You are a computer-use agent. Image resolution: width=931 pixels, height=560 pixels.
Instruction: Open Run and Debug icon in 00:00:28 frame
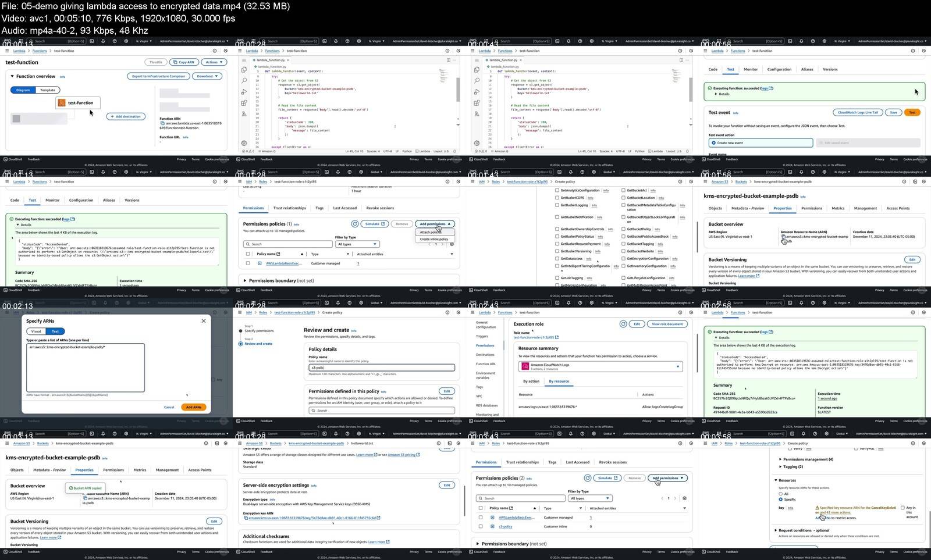coord(244,92)
